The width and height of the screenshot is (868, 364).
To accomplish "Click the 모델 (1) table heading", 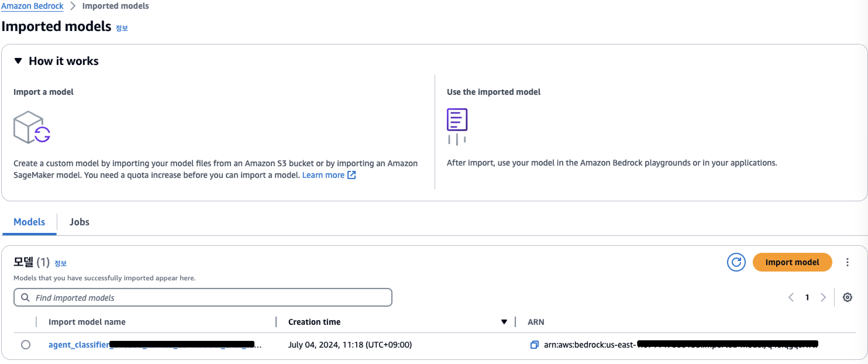I will (31, 262).
